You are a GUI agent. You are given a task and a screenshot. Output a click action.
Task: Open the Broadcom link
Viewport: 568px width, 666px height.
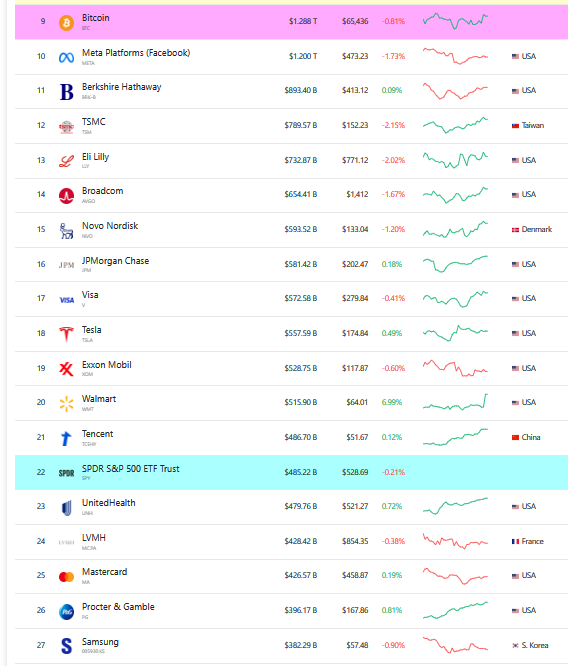102,191
